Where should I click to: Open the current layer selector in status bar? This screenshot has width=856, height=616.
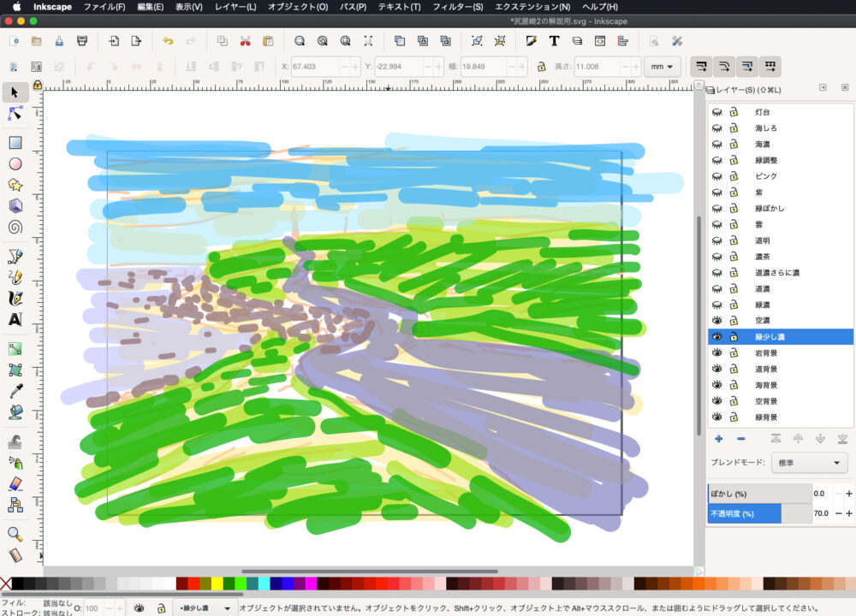coord(205,608)
